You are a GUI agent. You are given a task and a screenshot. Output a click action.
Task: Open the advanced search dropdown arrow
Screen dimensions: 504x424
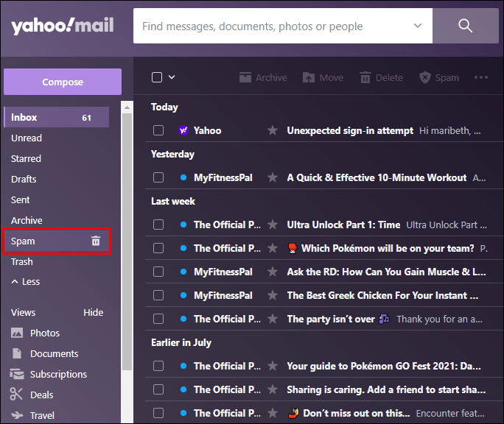[x=418, y=26]
